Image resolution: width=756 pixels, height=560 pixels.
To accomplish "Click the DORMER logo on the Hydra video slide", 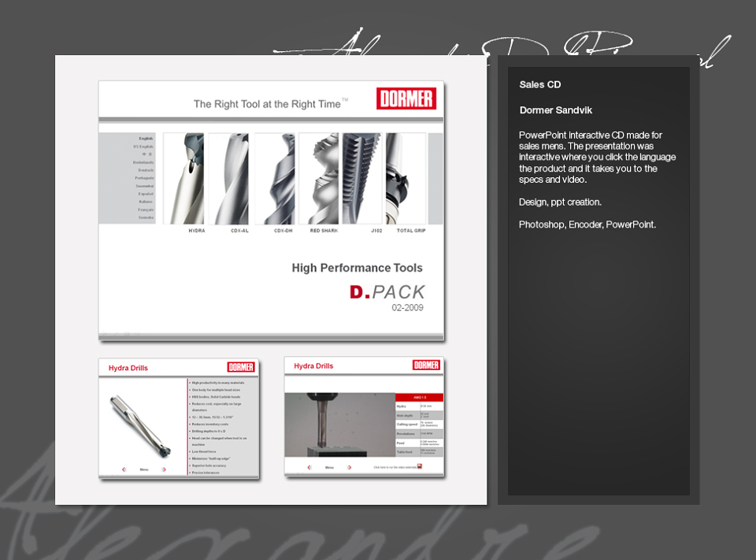I will (426, 365).
